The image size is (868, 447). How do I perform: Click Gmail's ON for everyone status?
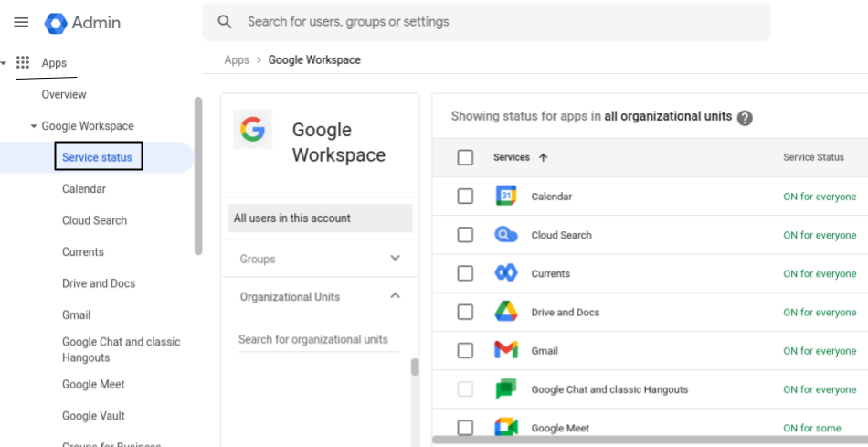click(x=820, y=351)
